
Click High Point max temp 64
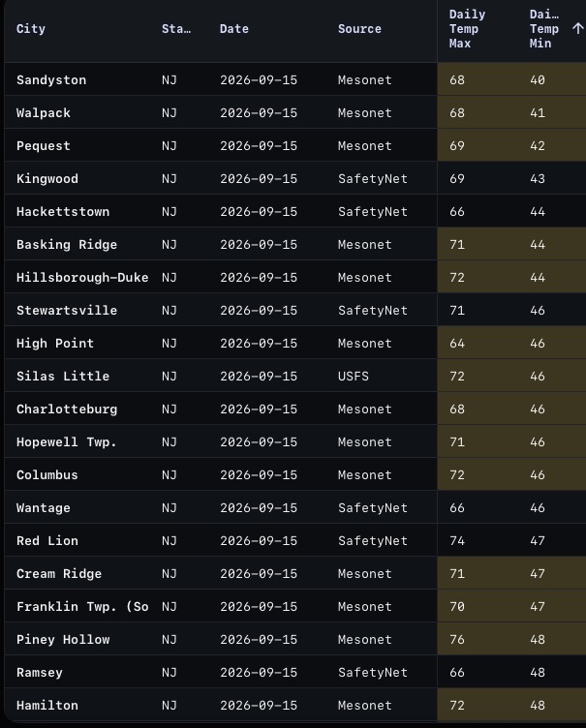457,343
